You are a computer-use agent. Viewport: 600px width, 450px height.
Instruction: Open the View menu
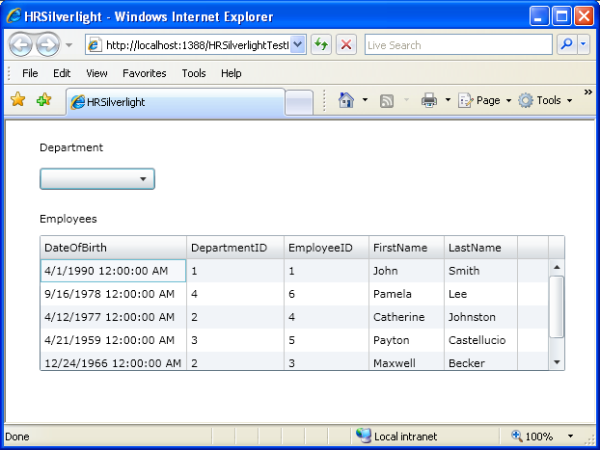click(96, 73)
